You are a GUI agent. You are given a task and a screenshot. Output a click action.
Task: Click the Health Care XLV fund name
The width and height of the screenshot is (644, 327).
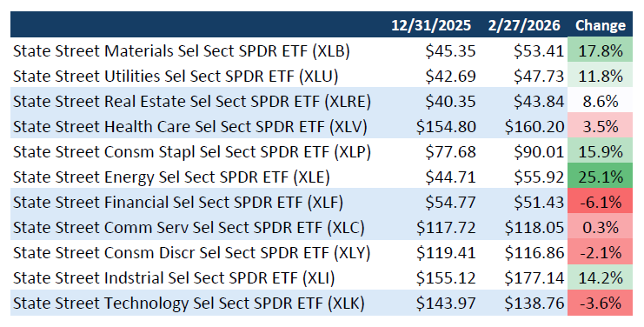point(190,127)
